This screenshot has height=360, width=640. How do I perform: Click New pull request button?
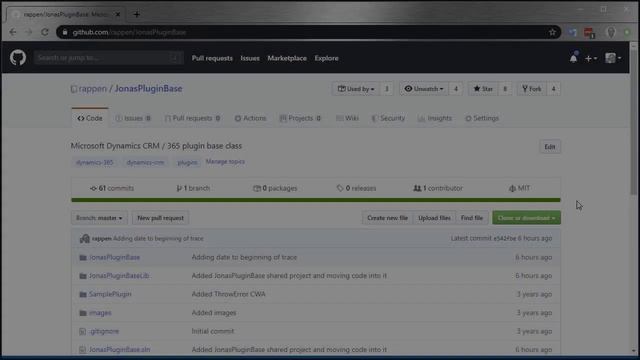pyautogui.click(x=160, y=218)
